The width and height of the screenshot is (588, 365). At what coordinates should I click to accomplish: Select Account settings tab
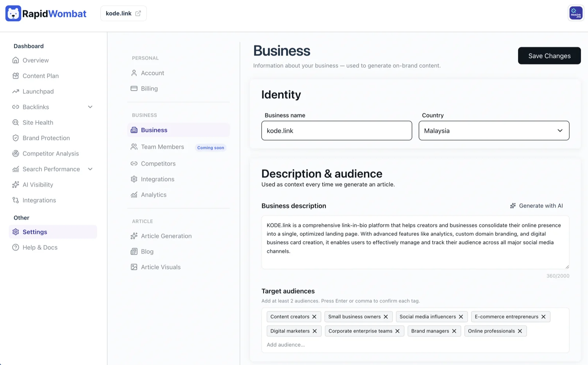153,73
